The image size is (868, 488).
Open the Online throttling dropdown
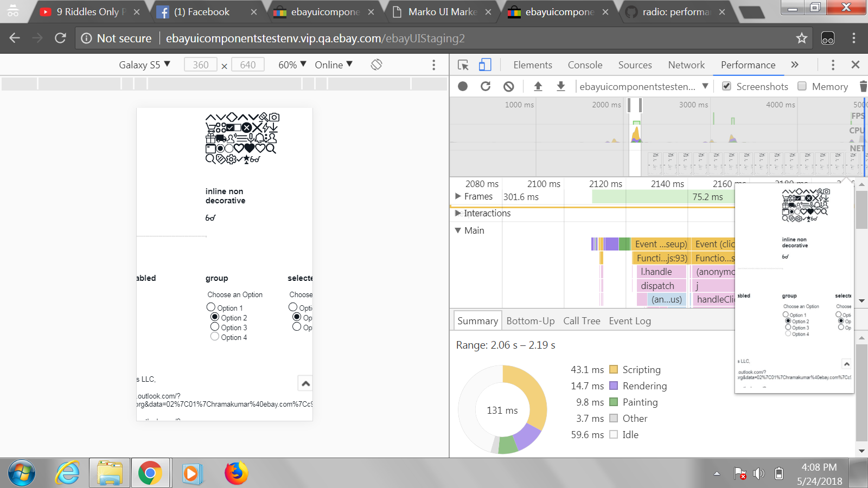(334, 65)
